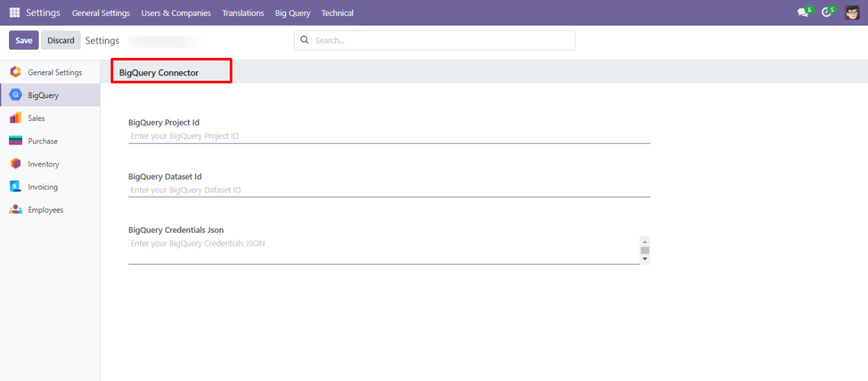Open the activities clock icon

click(827, 12)
